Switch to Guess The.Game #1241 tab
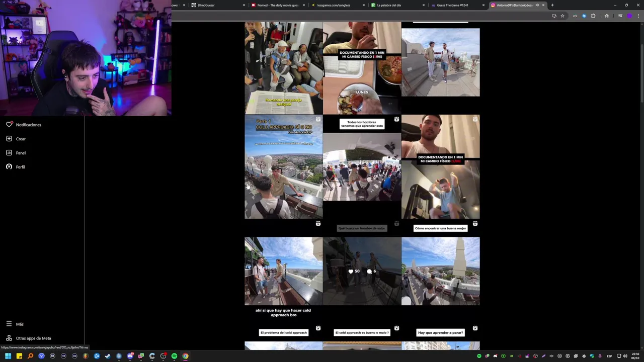Image resolution: width=644 pixels, height=362 pixels. pos(457,5)
